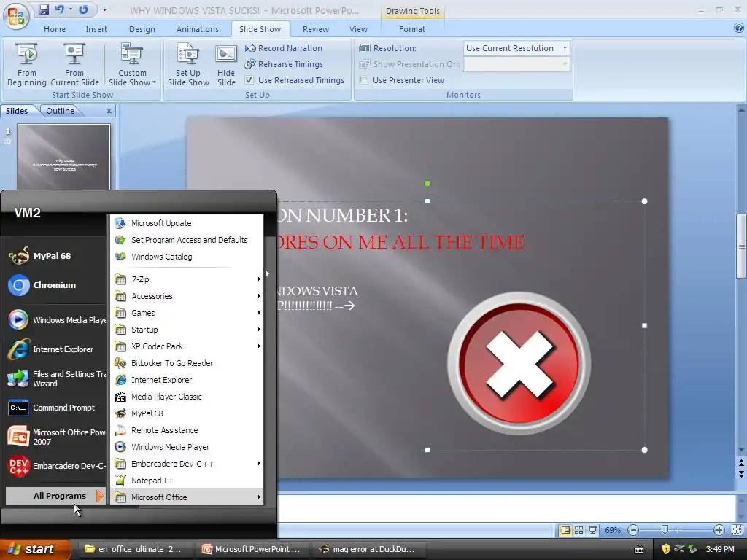Expand the Startup folder

point(187,330)
